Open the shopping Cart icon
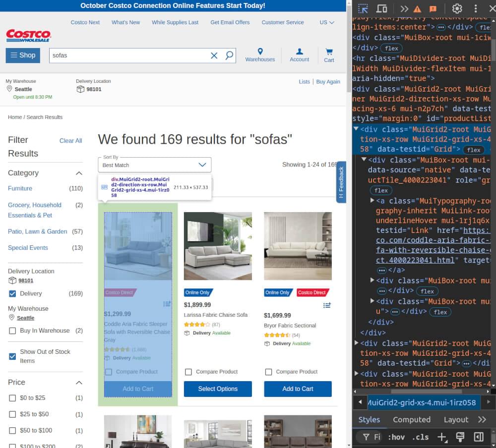Image resolution: width=496 pixels, height=448 pixels. click(x=328, y=53)
